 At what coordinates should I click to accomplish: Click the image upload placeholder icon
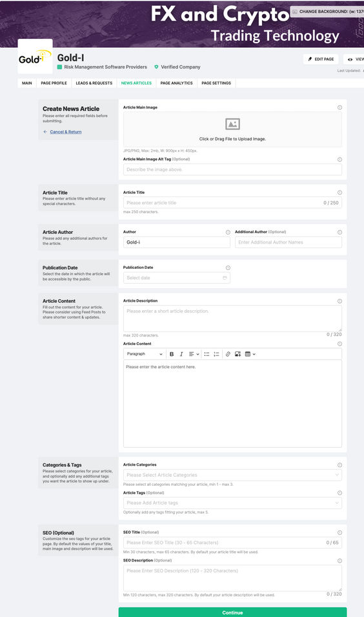pyautogui.click(x=233, y=124)
